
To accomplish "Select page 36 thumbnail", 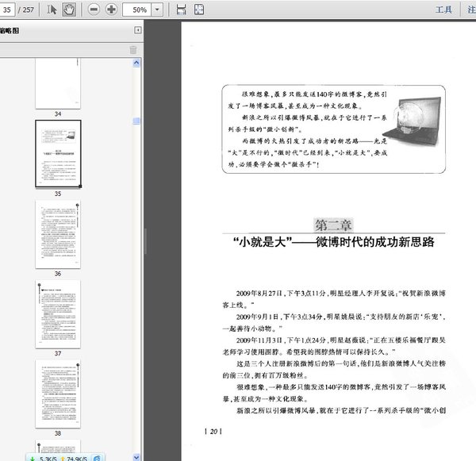I will coord(57,233).
